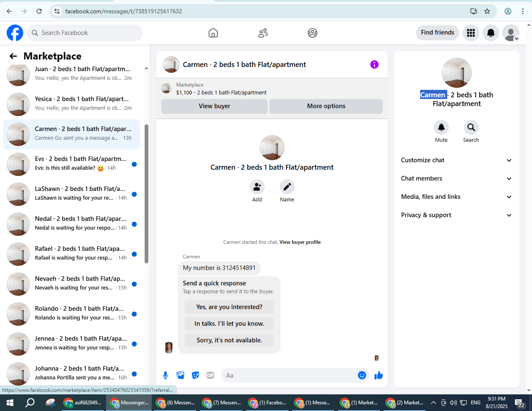This screenshot has width=532, height=411.
Task: Click message 'My number is 3124514891'
Action: point(219,268)
